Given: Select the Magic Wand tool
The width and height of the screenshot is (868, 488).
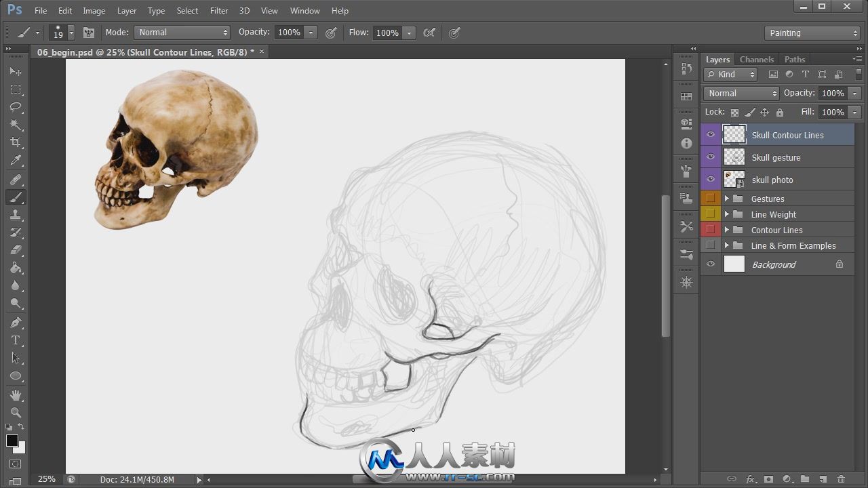Looking at the screenshot, I should [16, 125].
